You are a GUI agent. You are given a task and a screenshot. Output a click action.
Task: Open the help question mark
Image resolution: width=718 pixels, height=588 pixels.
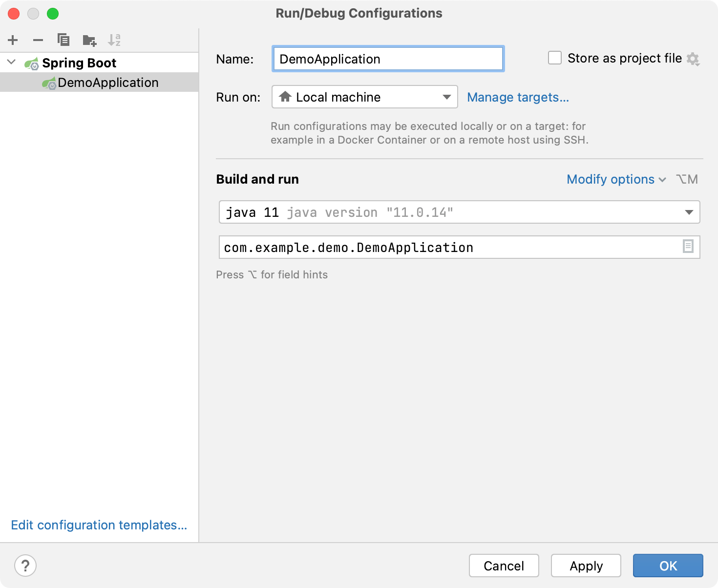click(x=25, y=566)
